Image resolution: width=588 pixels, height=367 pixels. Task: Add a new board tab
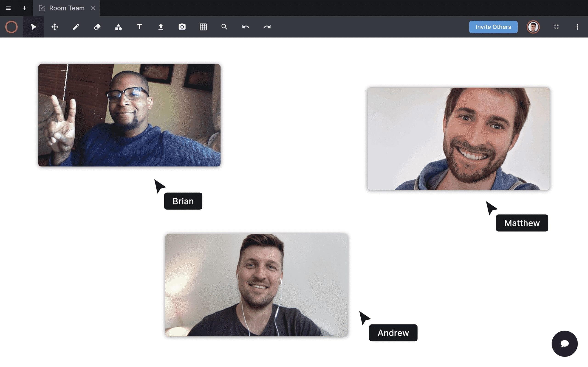pos(24,8)
